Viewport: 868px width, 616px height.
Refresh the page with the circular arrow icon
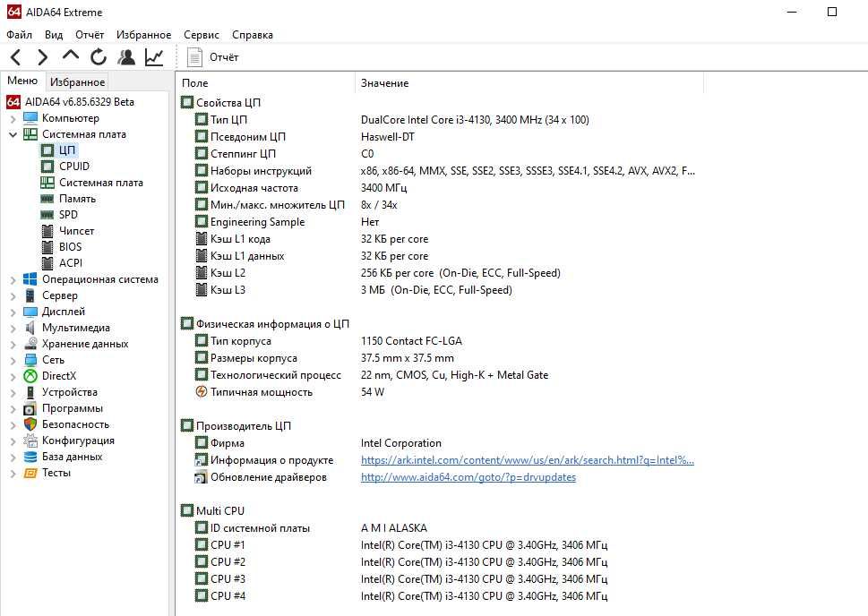coord(99,57)
